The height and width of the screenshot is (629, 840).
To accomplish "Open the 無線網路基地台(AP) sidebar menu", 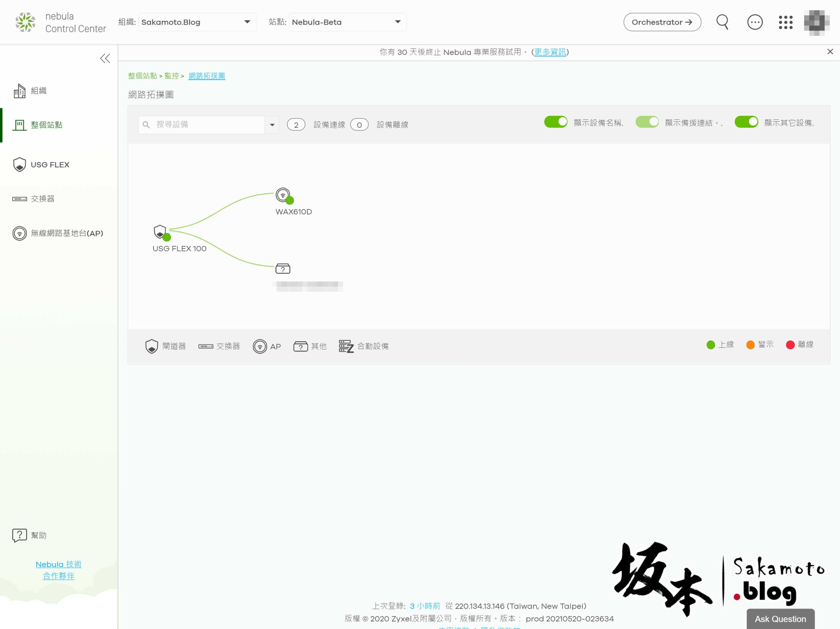I will pyautogui.click(x=58, y=233).
